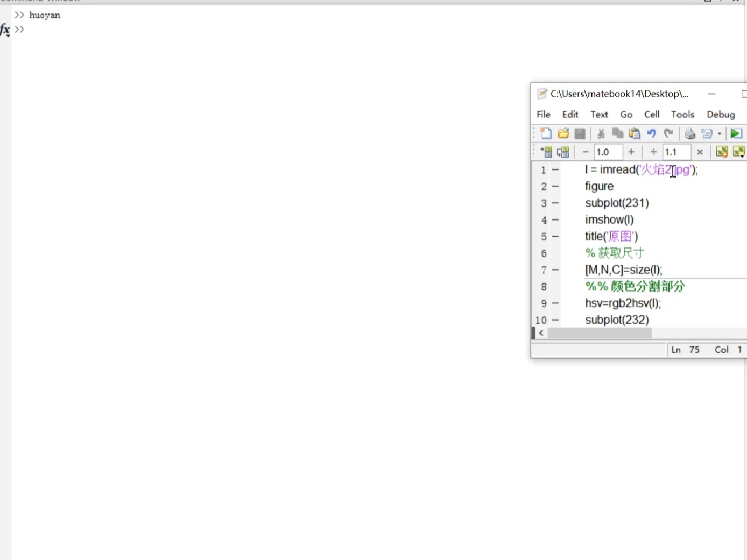Minimize the editor window
The image size is (747, 560).
point(711,94)
